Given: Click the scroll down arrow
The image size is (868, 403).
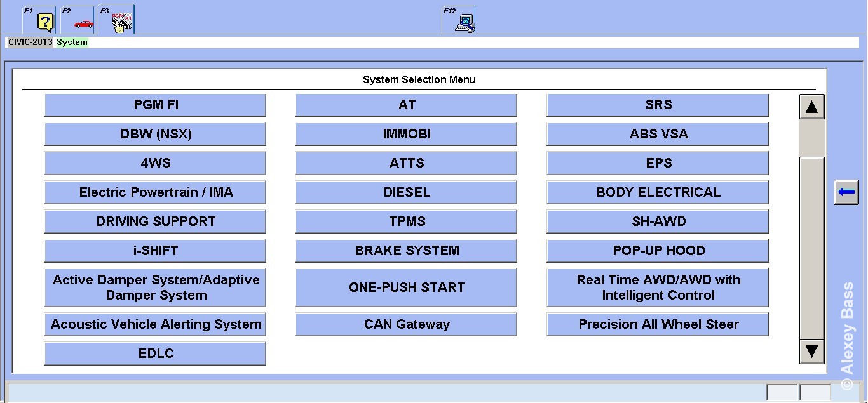Looking at the screenshot, I should (811, 351).
